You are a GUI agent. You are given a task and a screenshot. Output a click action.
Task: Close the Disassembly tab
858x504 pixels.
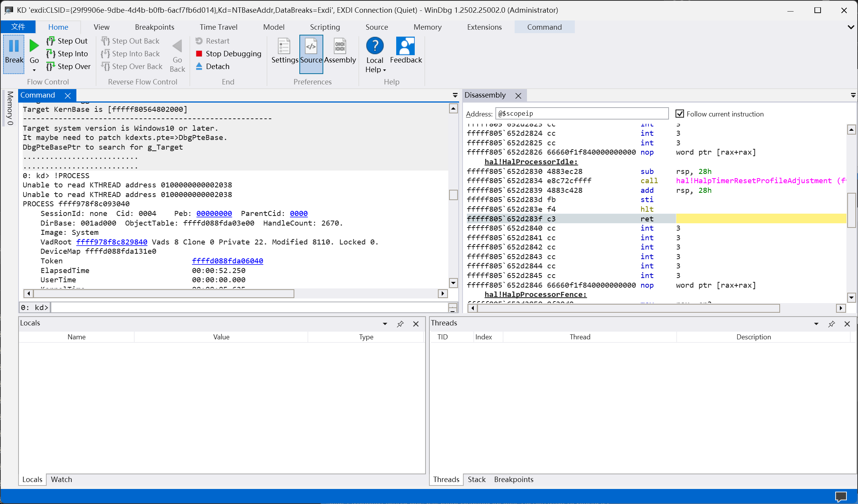click(519, 95)
